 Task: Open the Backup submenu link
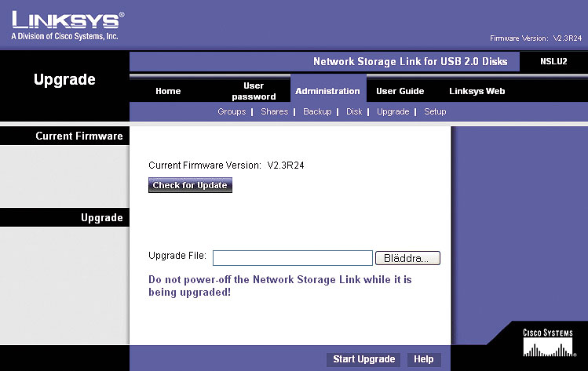317,111
